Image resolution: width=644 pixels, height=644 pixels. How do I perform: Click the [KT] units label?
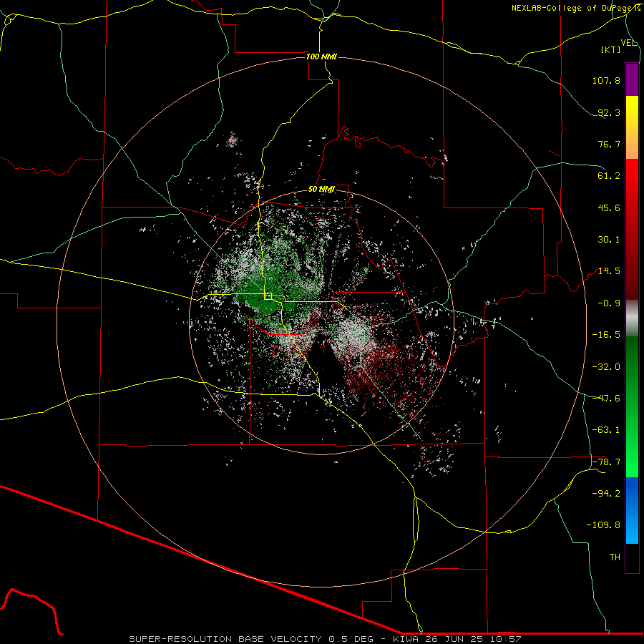click(x=611, y=49)
